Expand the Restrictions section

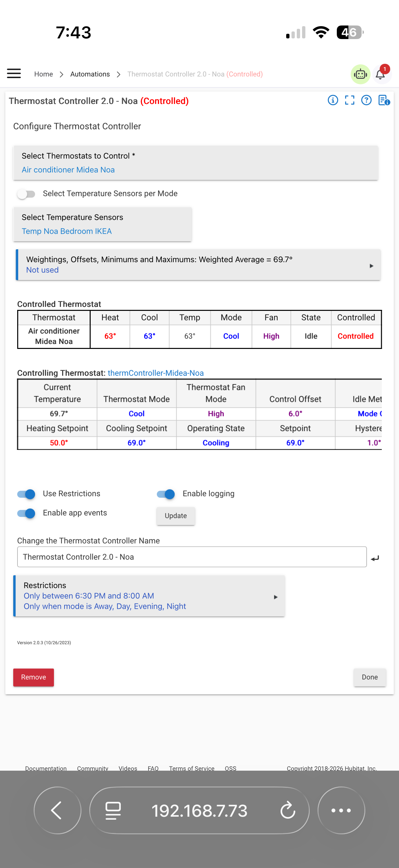(149, 596)
